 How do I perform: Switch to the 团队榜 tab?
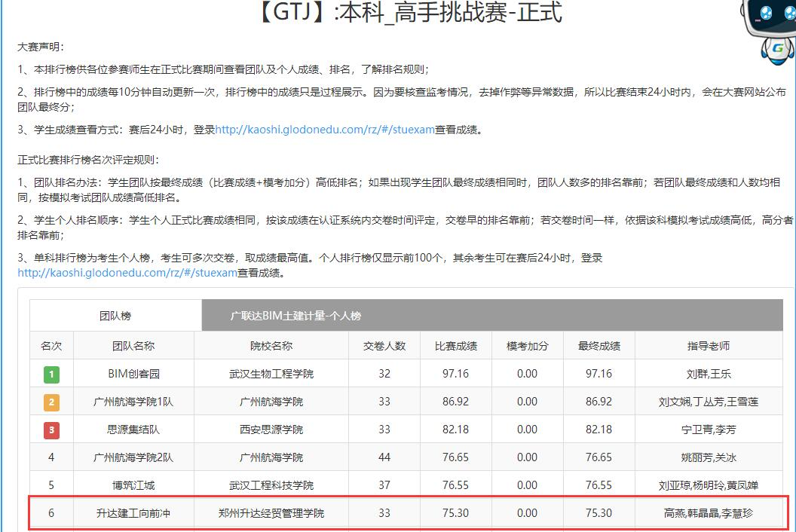115,316
